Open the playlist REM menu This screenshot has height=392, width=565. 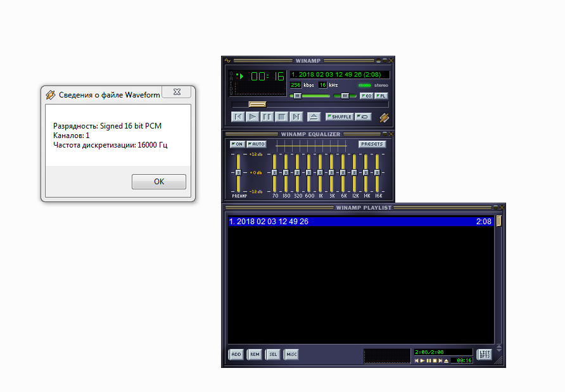tap(255, 355)
